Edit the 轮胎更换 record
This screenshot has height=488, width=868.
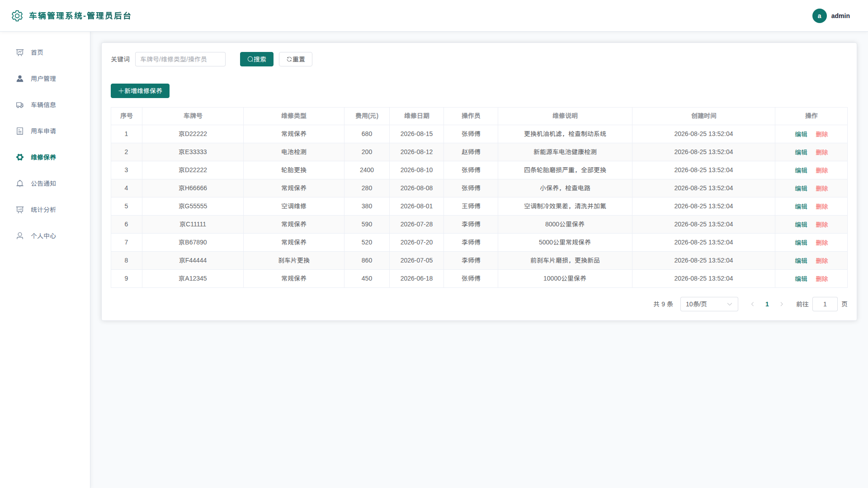[801, 170]
